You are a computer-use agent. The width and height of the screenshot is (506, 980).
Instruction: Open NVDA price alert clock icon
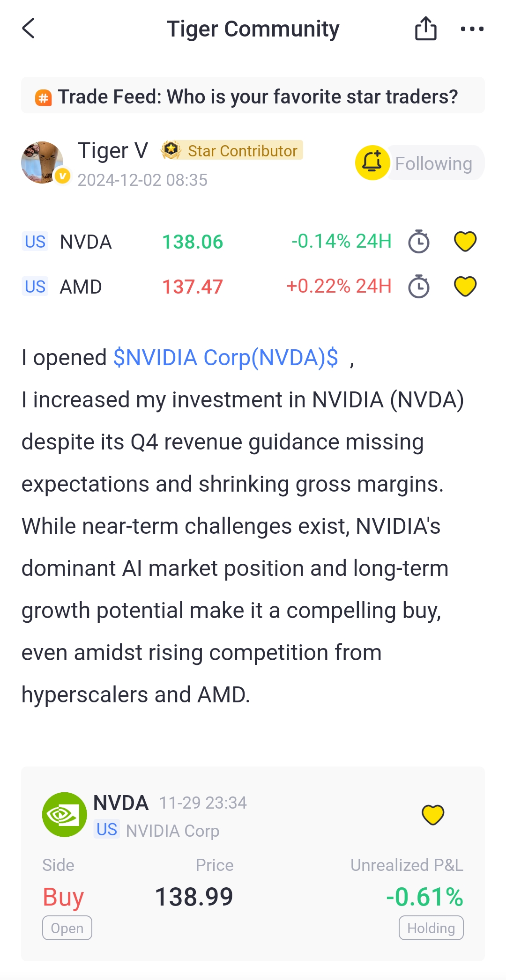418,242
